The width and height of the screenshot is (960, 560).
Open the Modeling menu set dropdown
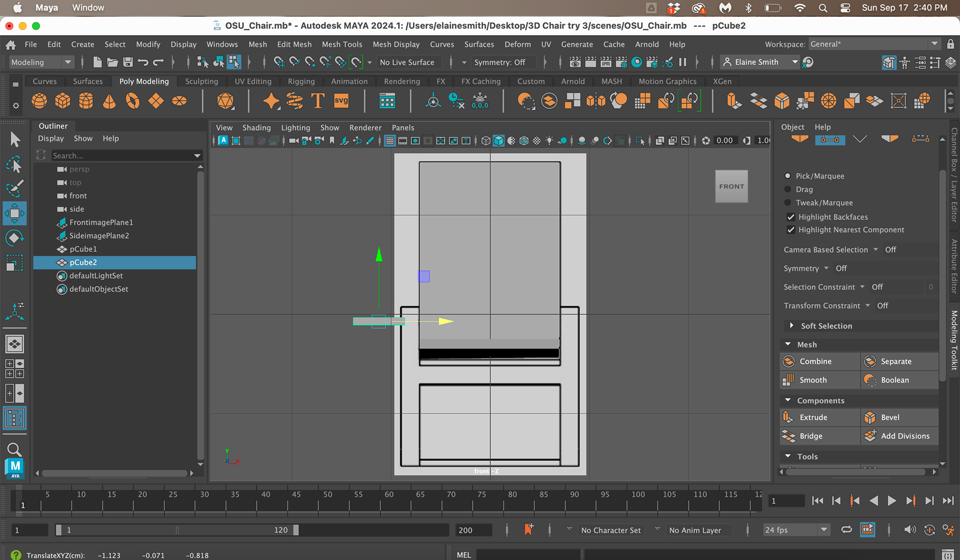[41, 62]
